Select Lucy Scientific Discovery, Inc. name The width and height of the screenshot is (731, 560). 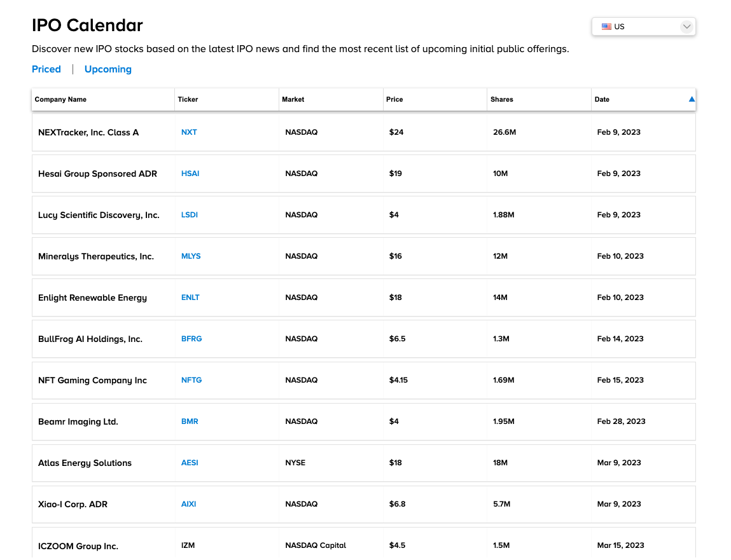[x=99, y=215]
